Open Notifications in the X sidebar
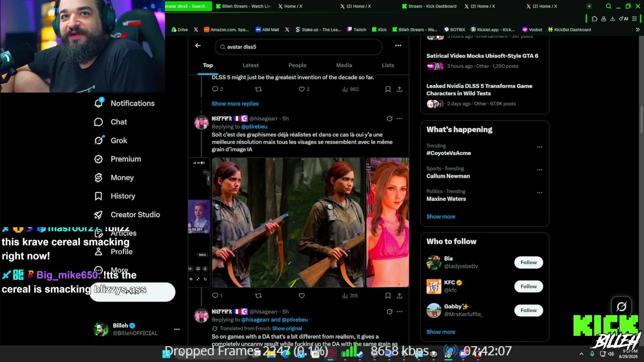This screenshot has height=362, width=644. point(124,103)
